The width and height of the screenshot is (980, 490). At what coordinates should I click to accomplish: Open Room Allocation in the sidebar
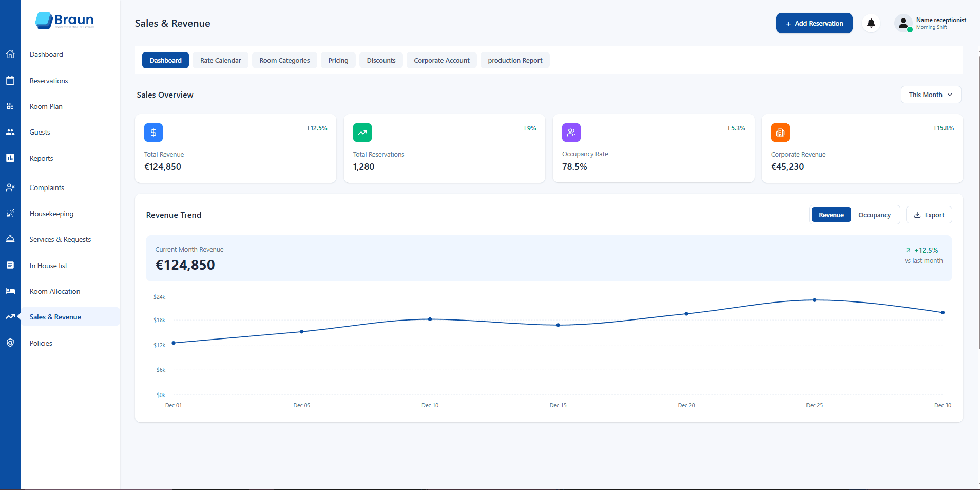(55, 291)
